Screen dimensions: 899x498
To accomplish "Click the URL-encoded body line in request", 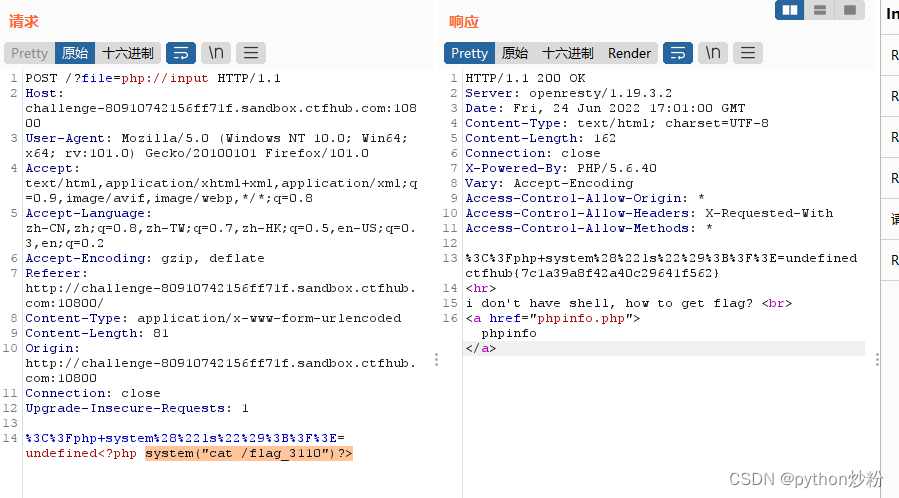I will click(185, 438).
